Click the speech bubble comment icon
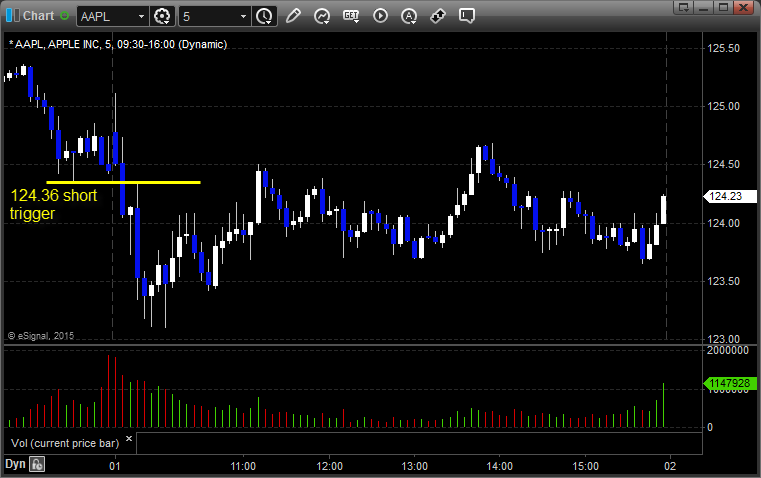This screenshot has width=761, height=478. (x=466, y=16)
